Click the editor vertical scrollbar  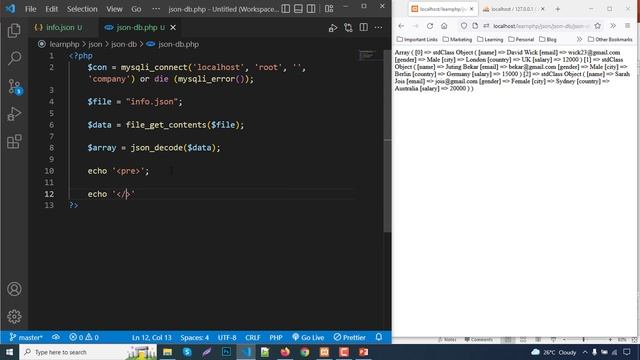coord(387,141)
